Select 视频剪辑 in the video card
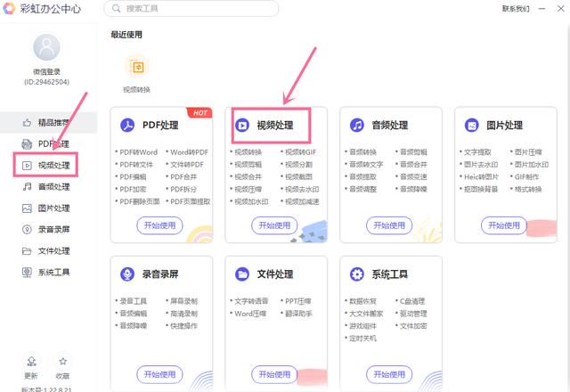This screenshot has width=570, height=392. (248, 164)
